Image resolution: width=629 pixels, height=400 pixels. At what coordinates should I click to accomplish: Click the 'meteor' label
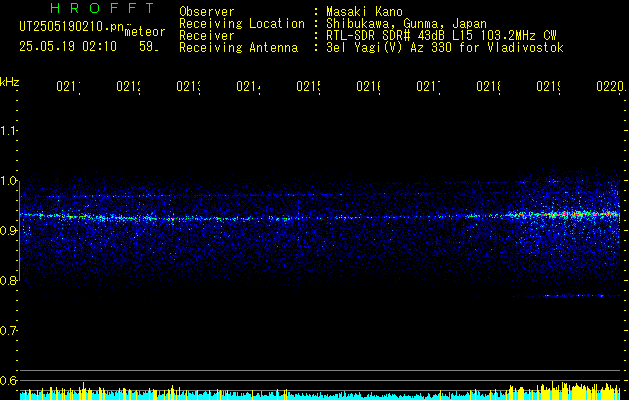click(x=144, y=32)
